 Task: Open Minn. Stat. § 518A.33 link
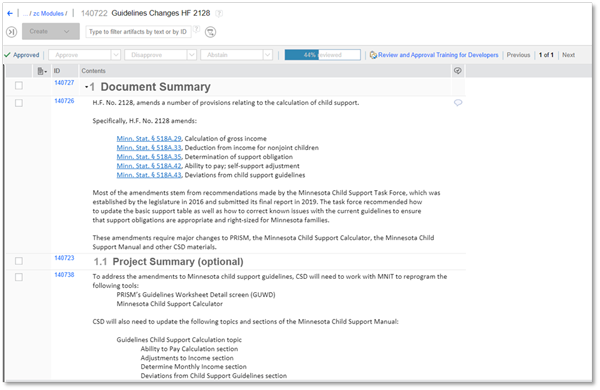(149, 148)
